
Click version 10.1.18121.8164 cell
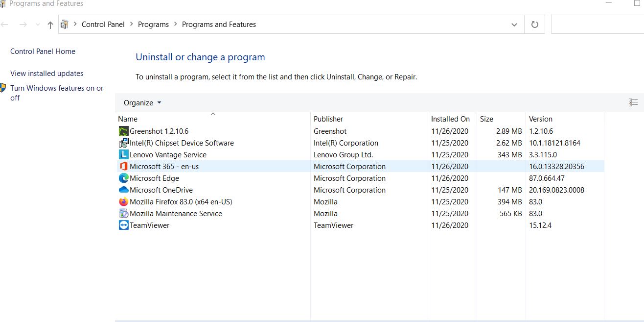(554, 143)
